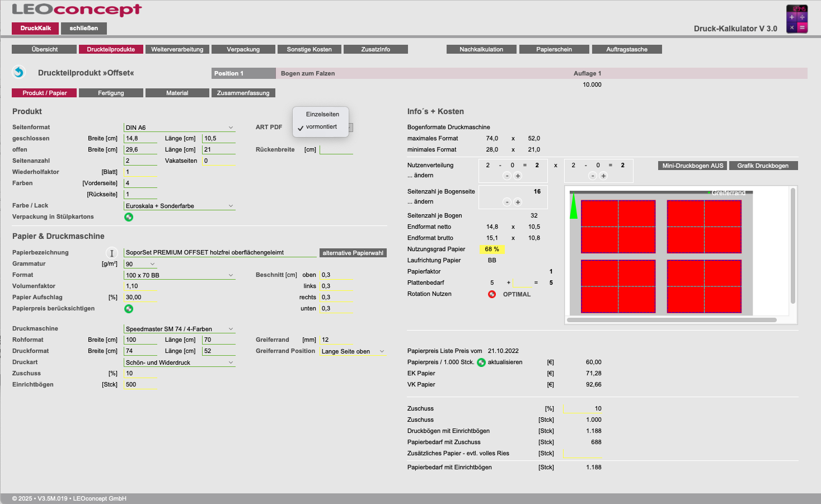
Task: Open the calculator icon in top-right corner
Action: pyautogui.click(x=796, y=19)
